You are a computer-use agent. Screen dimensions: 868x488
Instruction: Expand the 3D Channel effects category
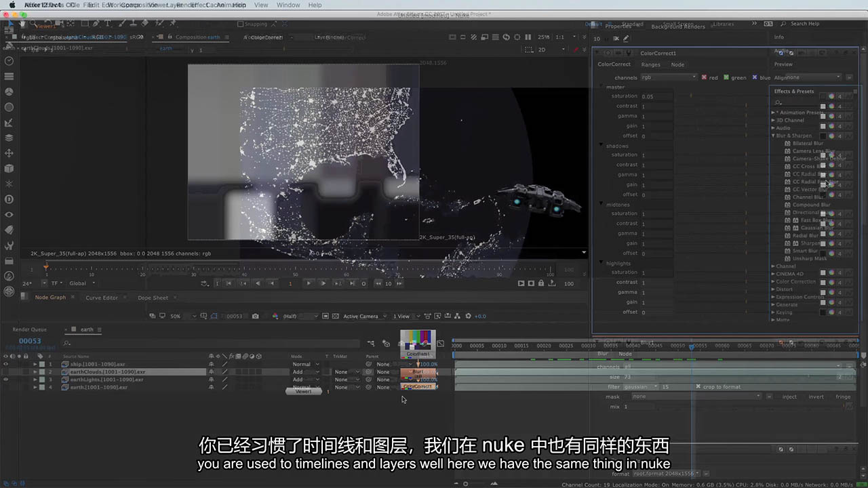[773, 120]
